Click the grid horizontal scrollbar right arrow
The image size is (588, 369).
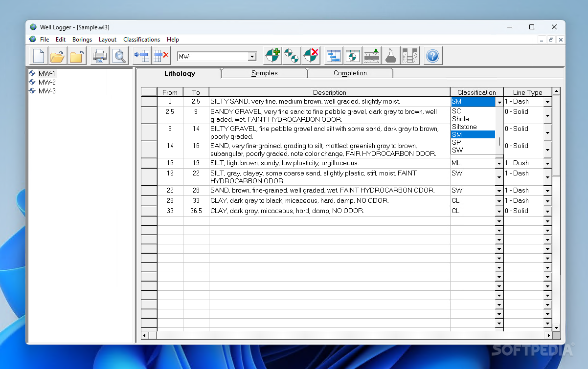click(548, 335)
